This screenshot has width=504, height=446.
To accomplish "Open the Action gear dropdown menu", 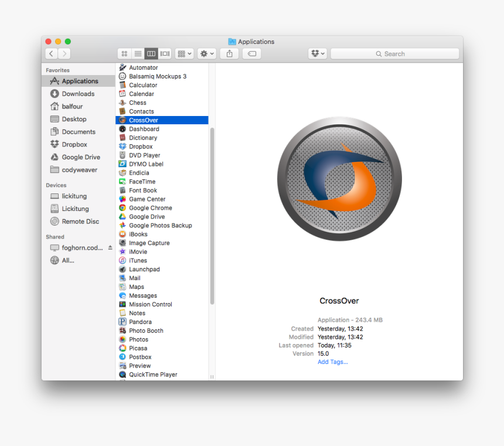I will [207, 53].
